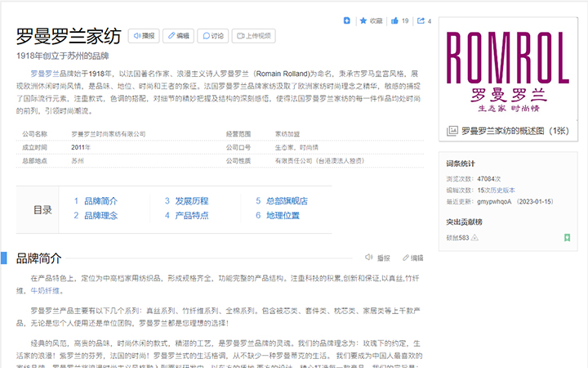This screenshot has height=368, width=588.
Task: Open the ROMROL logo overview image
Action: 508,71
